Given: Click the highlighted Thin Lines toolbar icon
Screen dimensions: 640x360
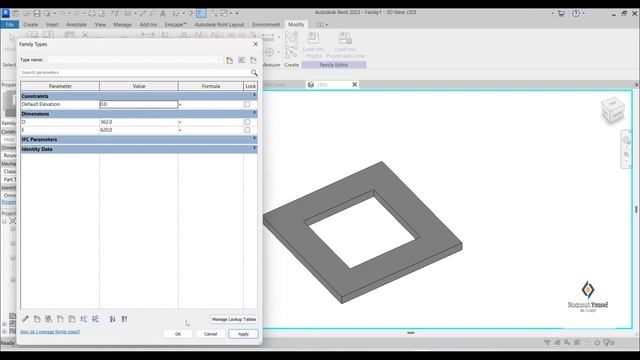Looking at the screenshot, I should coord(201,13).
